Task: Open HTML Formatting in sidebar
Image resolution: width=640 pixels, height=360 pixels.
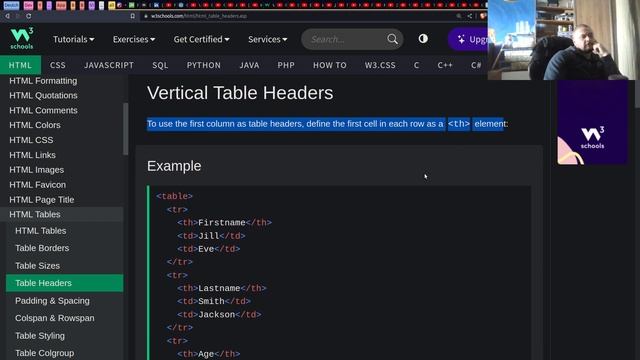Action: click(x=43, y=81)
